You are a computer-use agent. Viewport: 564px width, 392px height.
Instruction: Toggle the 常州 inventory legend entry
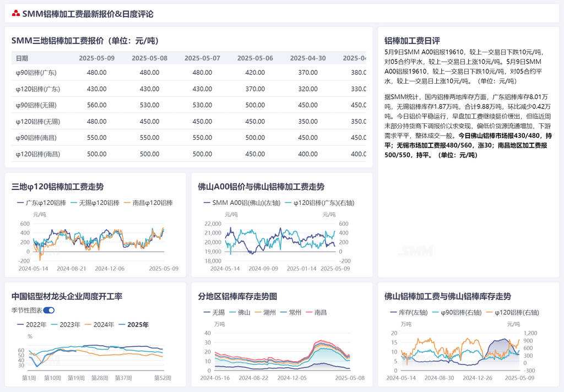[x=291, y=313]
